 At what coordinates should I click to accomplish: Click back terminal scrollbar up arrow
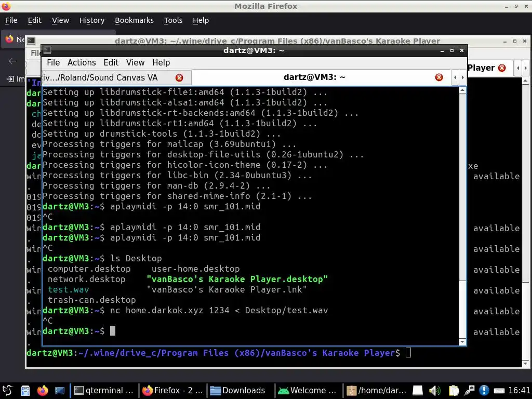(x=525, y=81)
